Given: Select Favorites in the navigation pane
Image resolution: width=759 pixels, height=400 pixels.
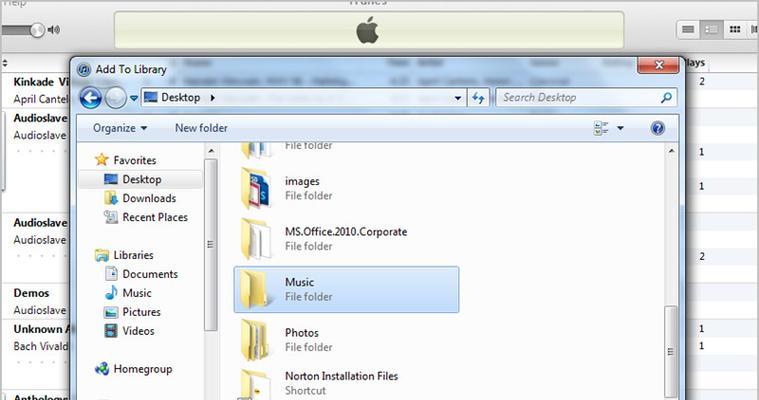Looking at the screenshot, I should point(135,160).
